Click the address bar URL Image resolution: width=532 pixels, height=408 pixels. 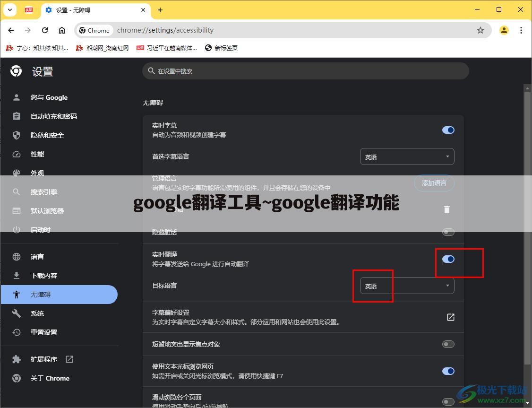click(x=165, y=30)
